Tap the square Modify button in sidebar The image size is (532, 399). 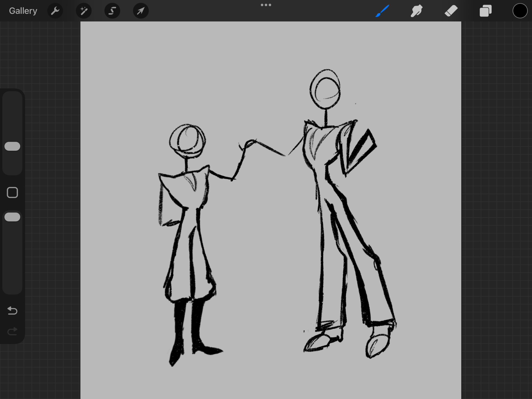(12, 192)
